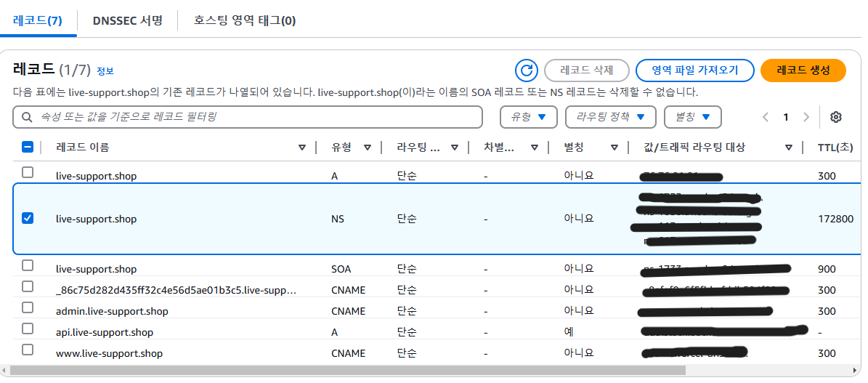Click the 레코드 생성 button

pos(803,70)
